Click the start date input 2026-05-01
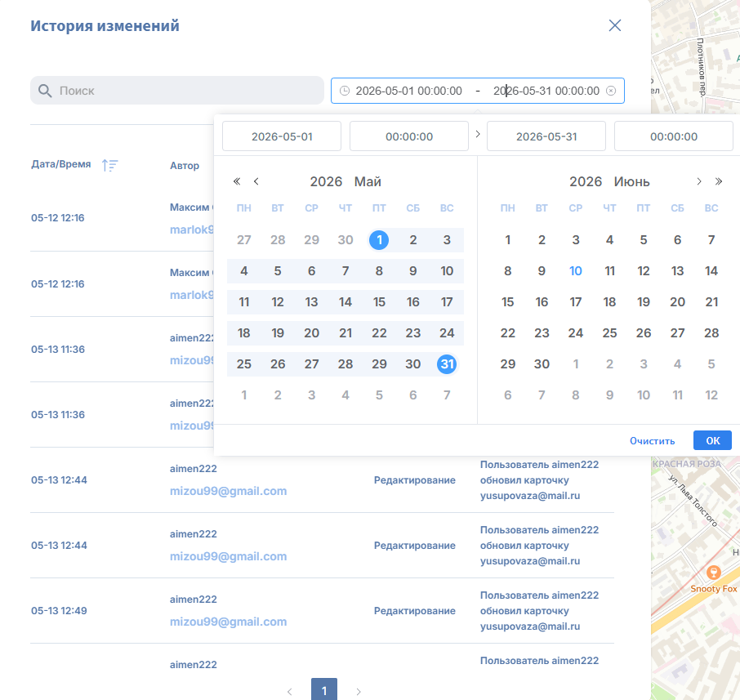This screenshot has width=740, height=700. coord(282,136)
